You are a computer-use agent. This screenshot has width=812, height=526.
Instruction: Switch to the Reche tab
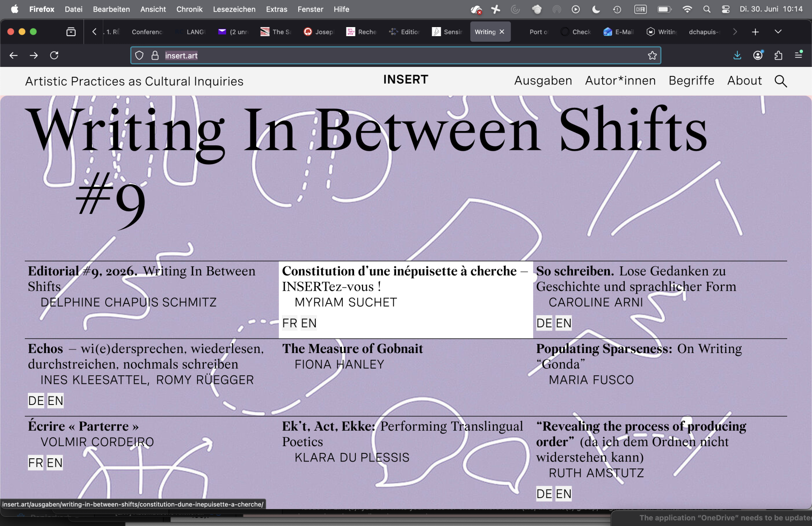click(x=361, y=32)
